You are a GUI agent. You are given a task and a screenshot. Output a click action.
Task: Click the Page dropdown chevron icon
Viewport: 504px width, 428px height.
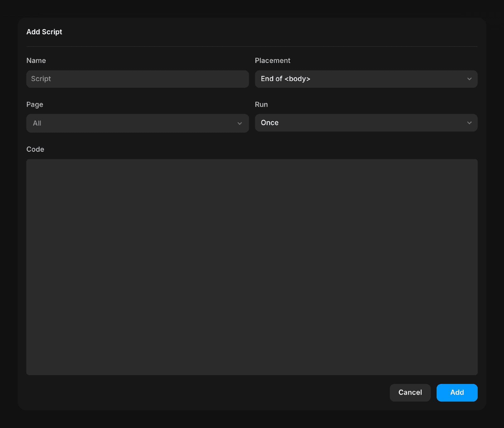(239, 123)
